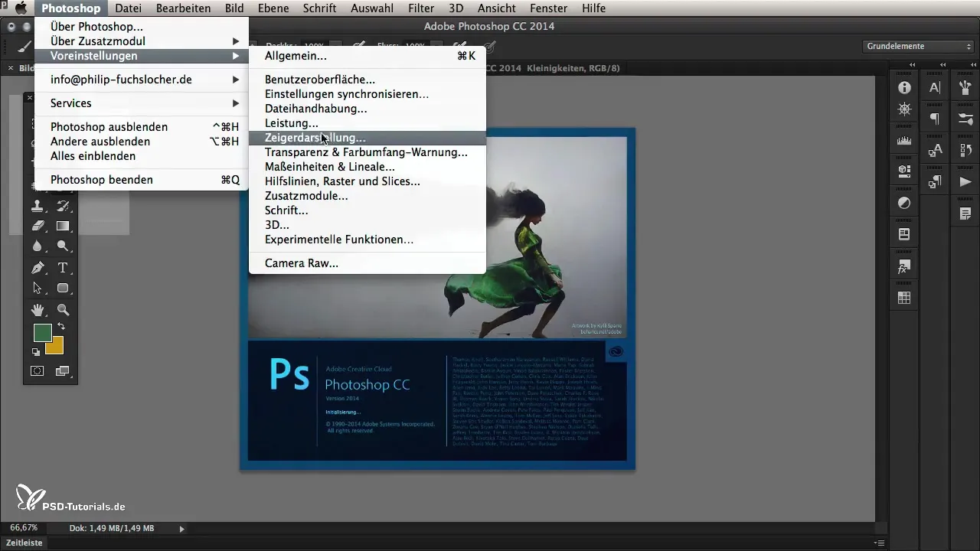Swap foreground and background colors
This screenshot has height=551, width=980.
point(61,327)
